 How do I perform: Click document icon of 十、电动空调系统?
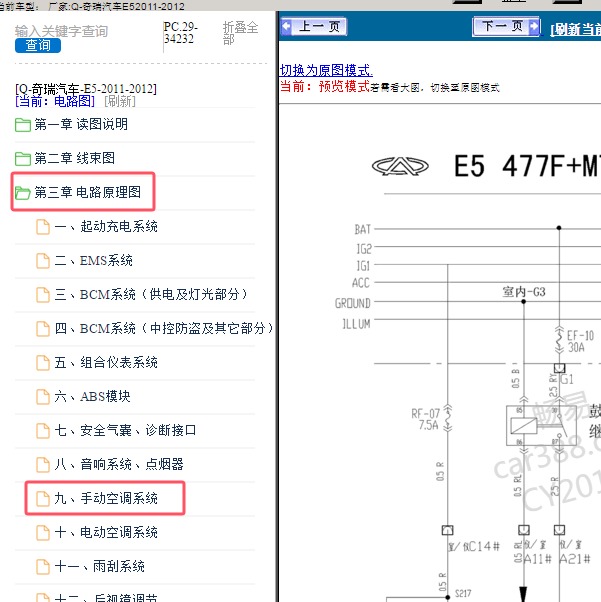pyautogui.click(x=43, y=532)
